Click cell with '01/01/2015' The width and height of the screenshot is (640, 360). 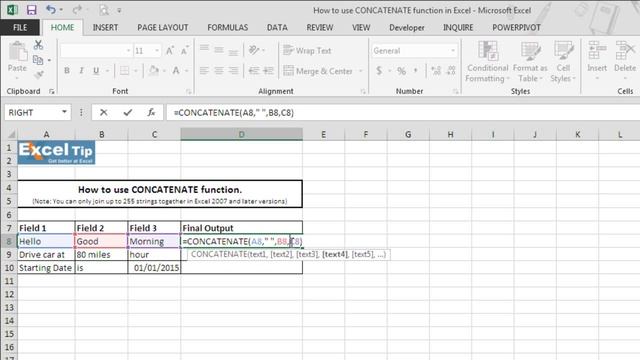click(x=154, y=268)
